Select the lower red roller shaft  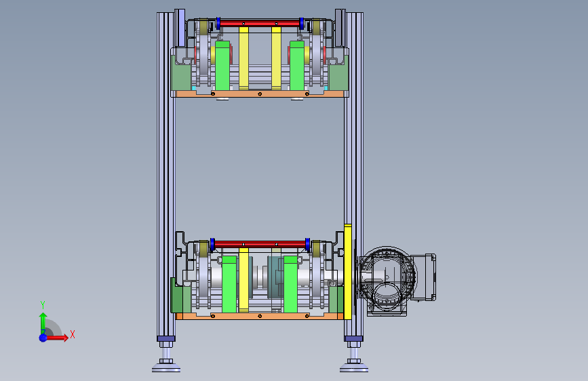point(260,244)
